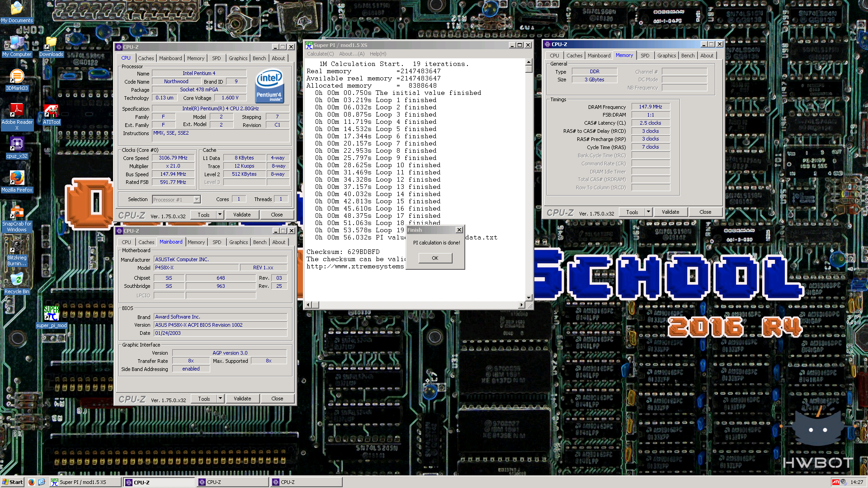Launch super_pi_mod desktop shortcut
The width and height of the screenshot is (868, 488).
point(51,317)
